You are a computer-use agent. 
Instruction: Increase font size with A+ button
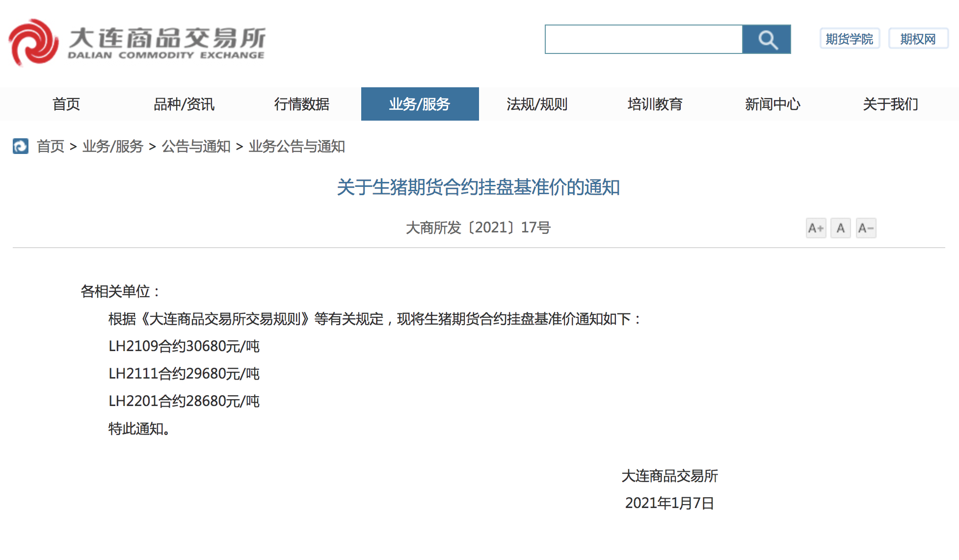tap(816, 228)
